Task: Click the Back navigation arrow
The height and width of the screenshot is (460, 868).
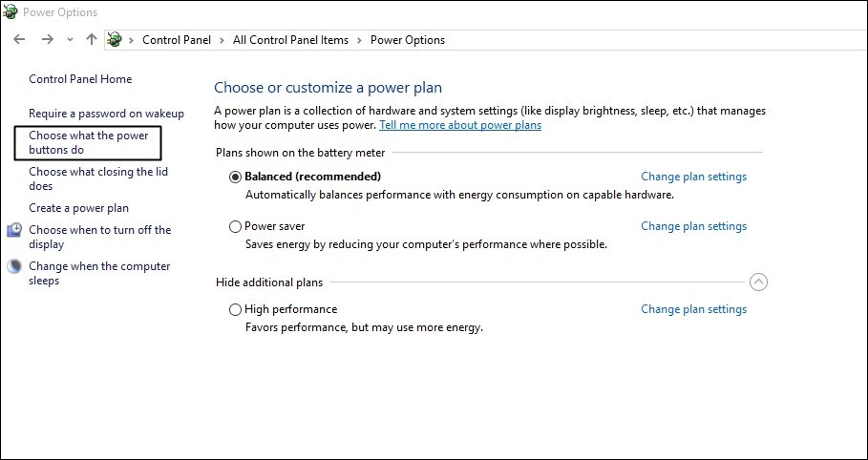Action: tap(19, 39)
